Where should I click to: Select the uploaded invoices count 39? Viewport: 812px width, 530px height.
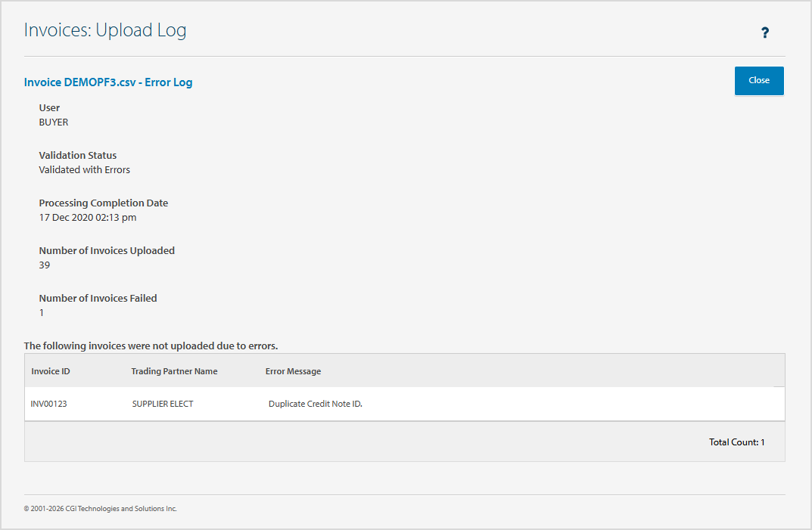pyautogui.click(x=45, y=265)
